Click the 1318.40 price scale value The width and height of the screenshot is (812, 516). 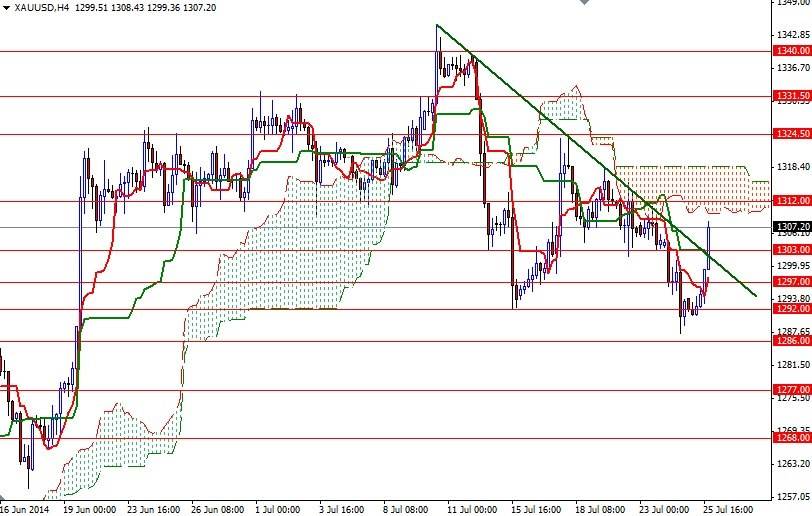click(793, 166)
